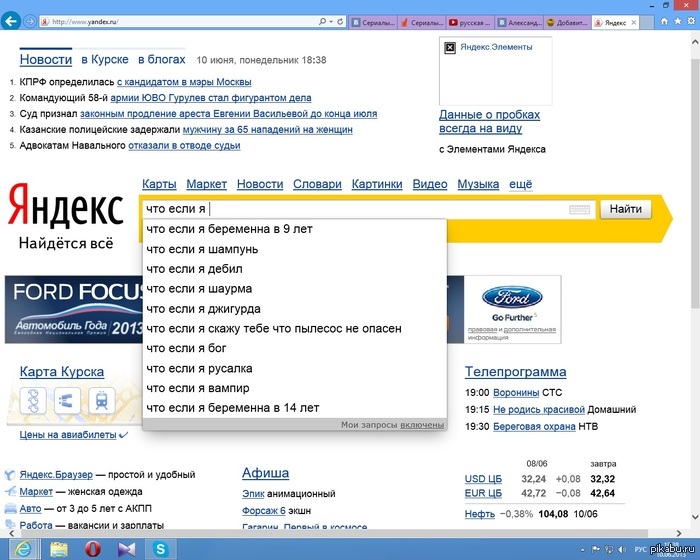Expand the ещё services menu
This screenshot has height=560, width=700.
521,184
